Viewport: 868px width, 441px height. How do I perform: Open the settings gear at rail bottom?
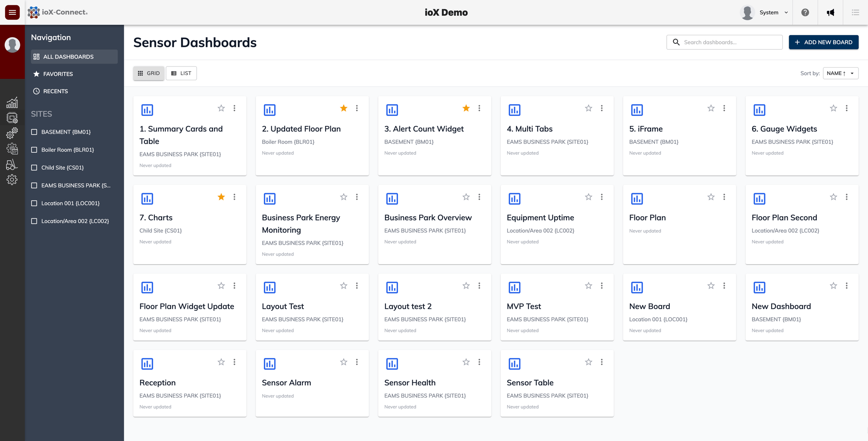coord(12,179)
